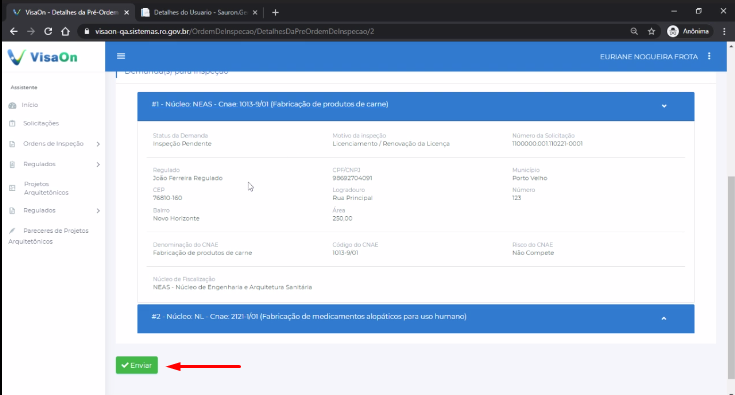
Task: Click the área value 250.00
Action: click(342, 218)
